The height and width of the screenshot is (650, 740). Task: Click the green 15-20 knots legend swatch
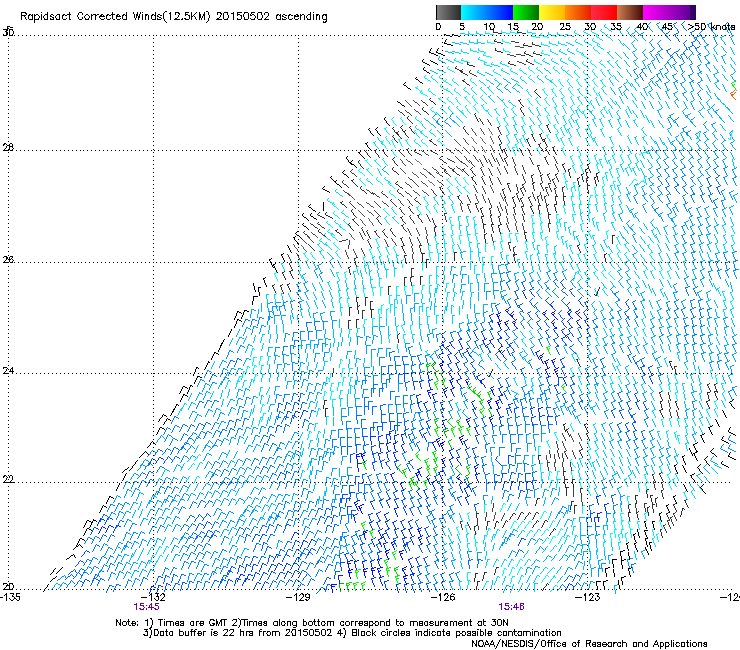(x=526, y=12)
